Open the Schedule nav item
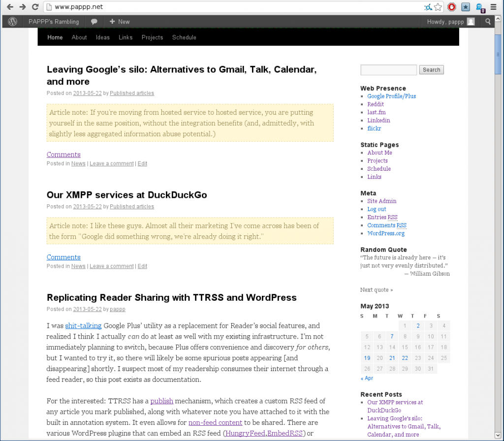 click(184, 37)
